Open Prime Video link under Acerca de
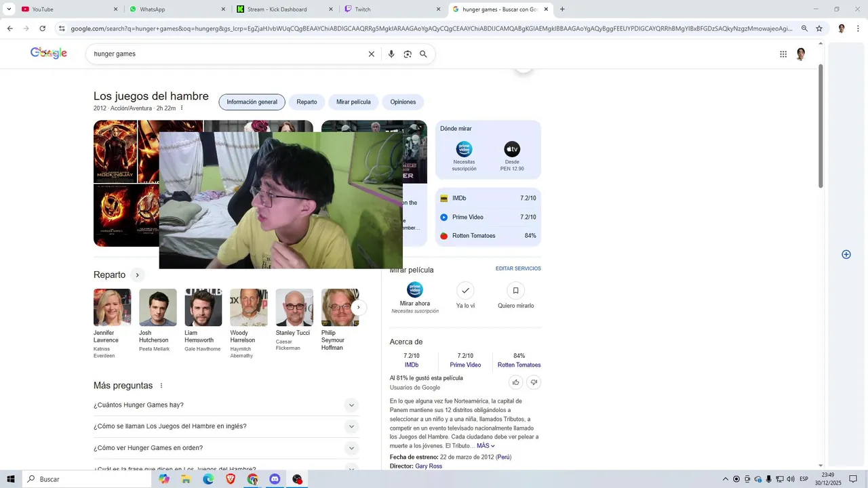Viewport: 868px width, 488px height. point(465,365)
